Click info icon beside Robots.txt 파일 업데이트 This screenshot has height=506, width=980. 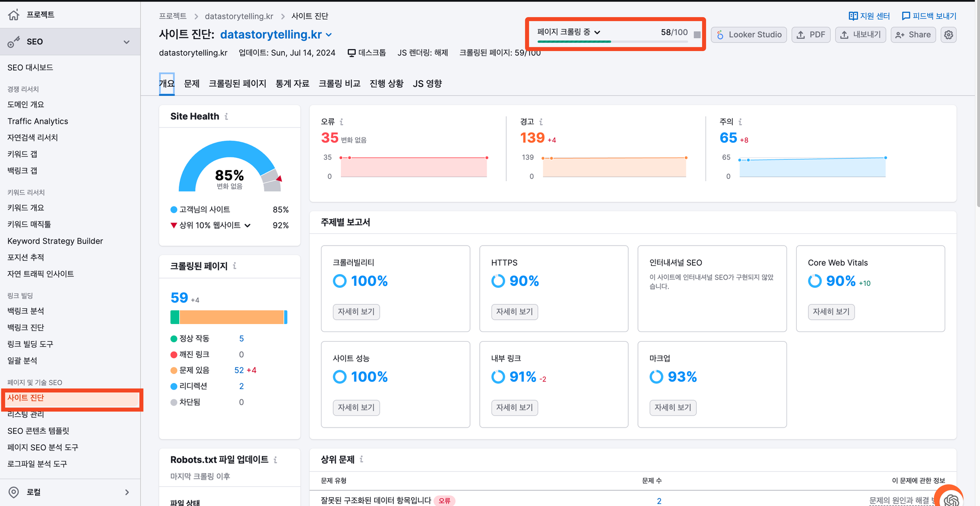[275, 459]
